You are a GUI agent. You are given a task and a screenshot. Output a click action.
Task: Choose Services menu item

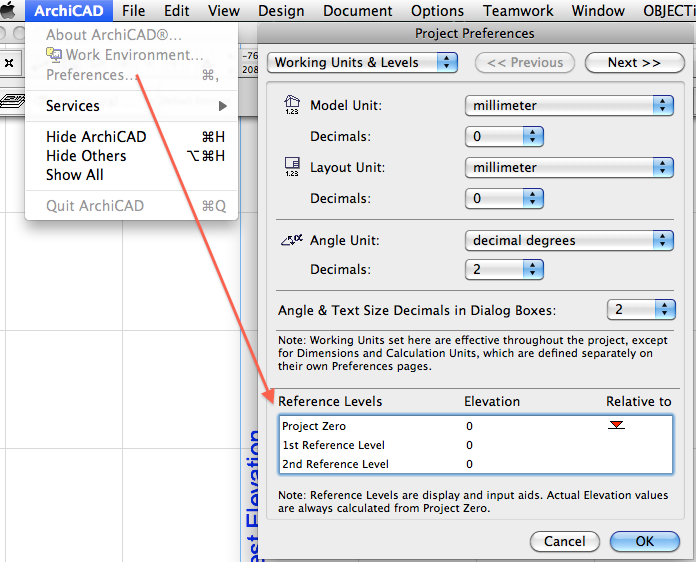131,106
